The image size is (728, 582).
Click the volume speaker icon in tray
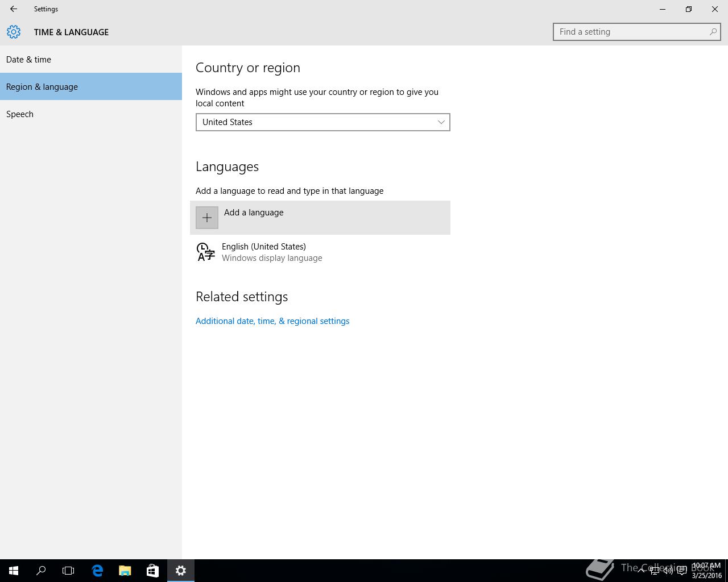point(668,571)
